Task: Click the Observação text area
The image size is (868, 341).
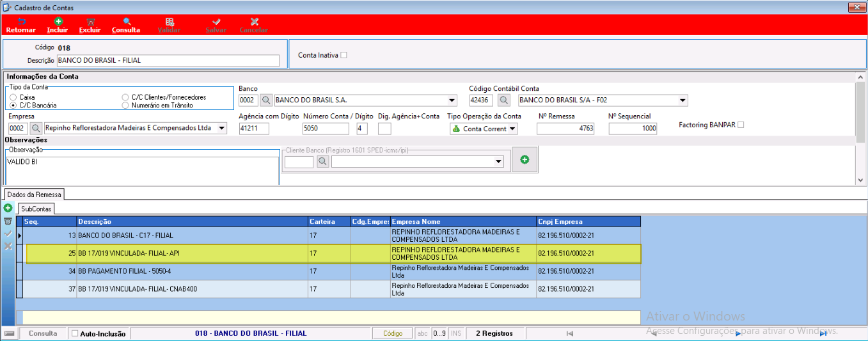Action: click(142, 170)
